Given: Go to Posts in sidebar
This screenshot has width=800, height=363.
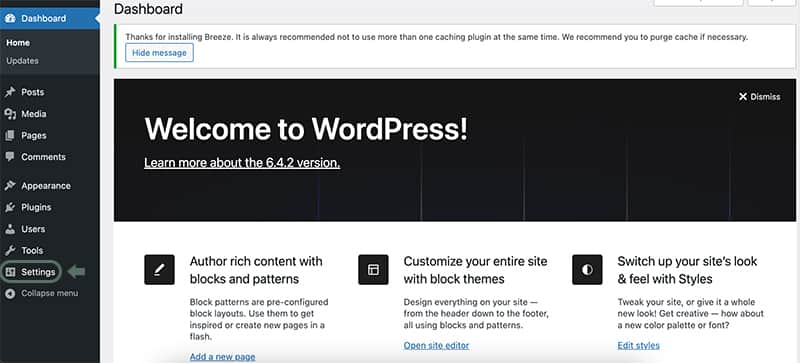Looking at the screenshot, I should pos(33,92).
